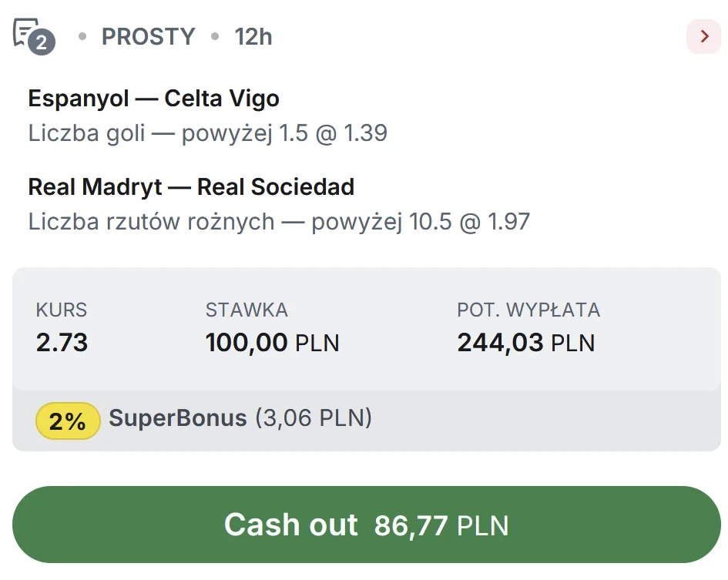Expand the Espanyol — Celta Vigo selection

coord(153,98)
